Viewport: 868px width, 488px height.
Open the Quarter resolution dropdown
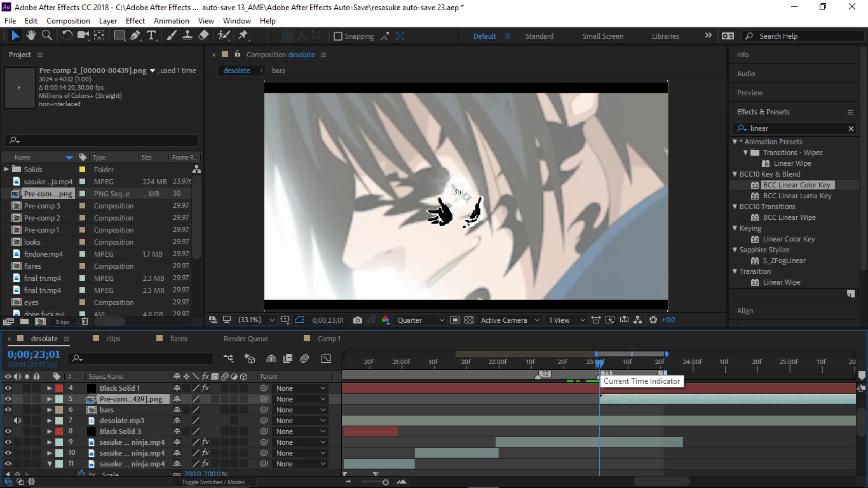pyautogui.click(x=419, y=320)
